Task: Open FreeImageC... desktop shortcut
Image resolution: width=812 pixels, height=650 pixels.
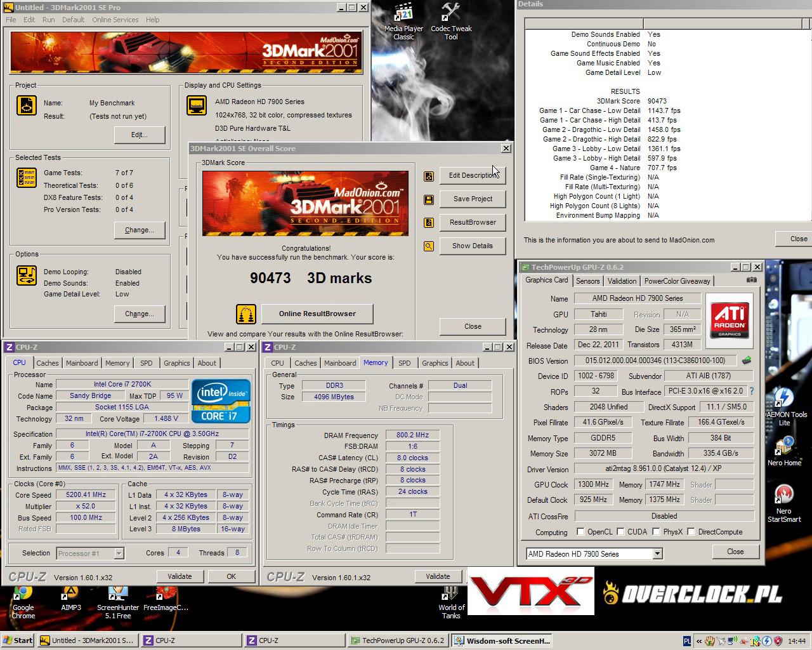Action: 166,599
